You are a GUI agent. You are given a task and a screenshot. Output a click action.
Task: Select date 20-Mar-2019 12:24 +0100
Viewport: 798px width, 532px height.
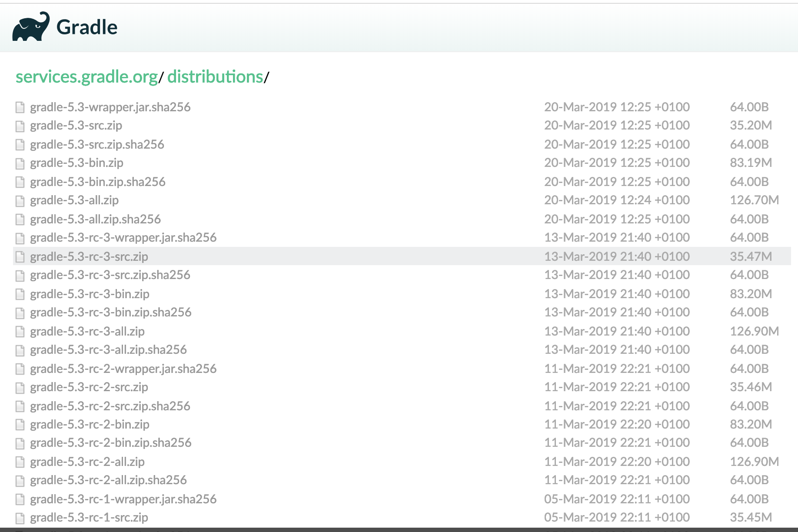617,200
